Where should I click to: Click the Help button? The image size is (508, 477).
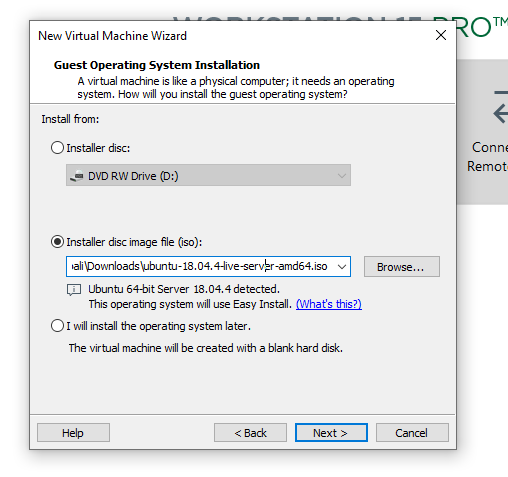point(73,433)
